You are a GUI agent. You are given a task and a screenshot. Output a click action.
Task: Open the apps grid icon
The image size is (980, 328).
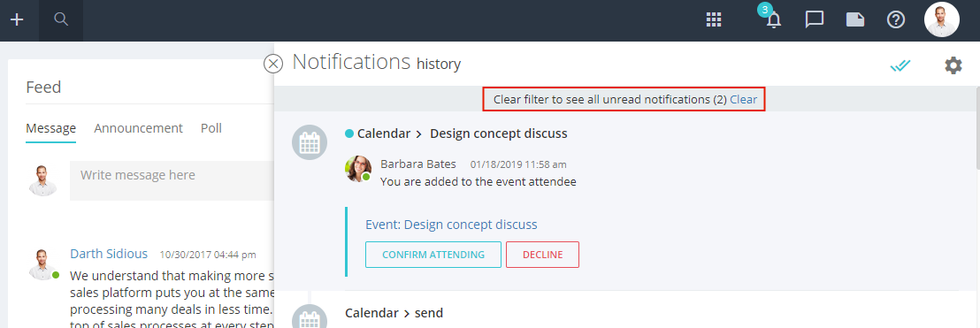(714, 20)
